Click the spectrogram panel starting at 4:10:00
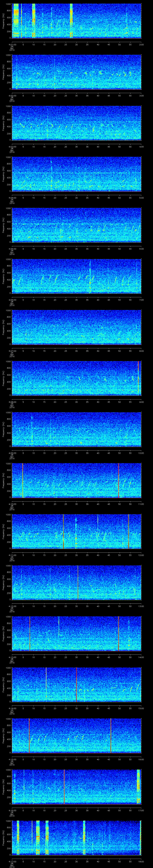The image size is (153, 868). point(77,480)
